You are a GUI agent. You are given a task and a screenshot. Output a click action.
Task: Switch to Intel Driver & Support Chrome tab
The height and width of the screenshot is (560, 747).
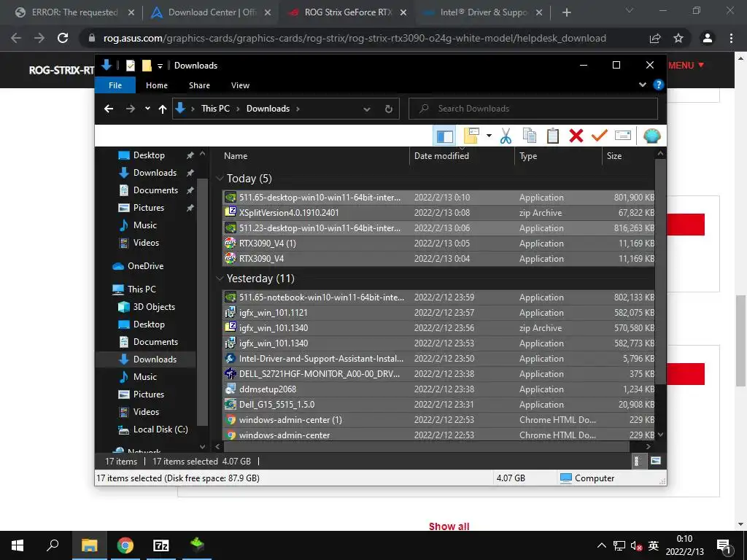(x=484, y=12)
